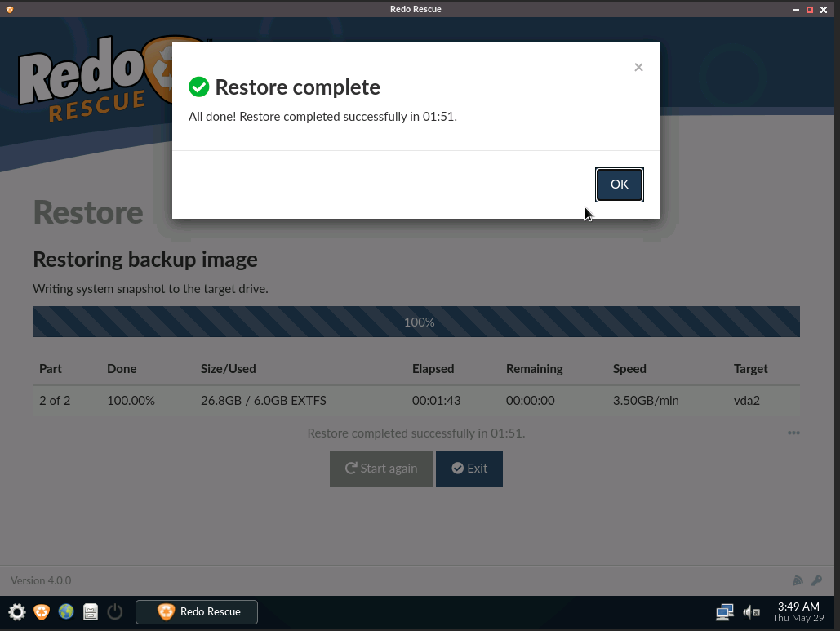Click the power button icon in taskbar
This screenshot has width=840, height=631.
[115, 611]
